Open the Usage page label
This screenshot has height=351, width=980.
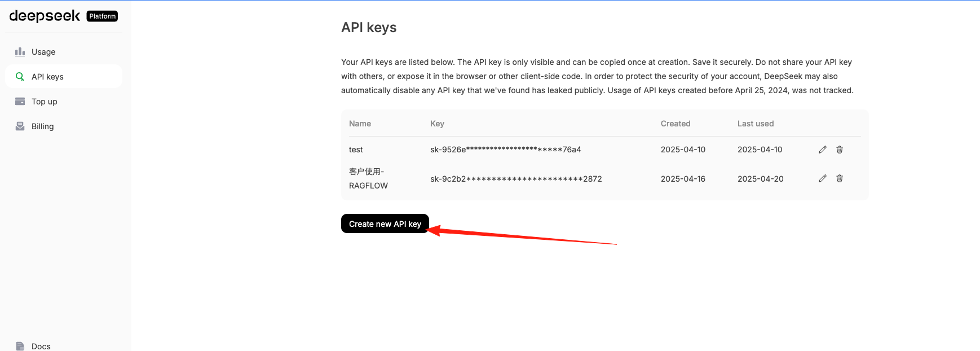pyautogui.click(x=43, y=52)
